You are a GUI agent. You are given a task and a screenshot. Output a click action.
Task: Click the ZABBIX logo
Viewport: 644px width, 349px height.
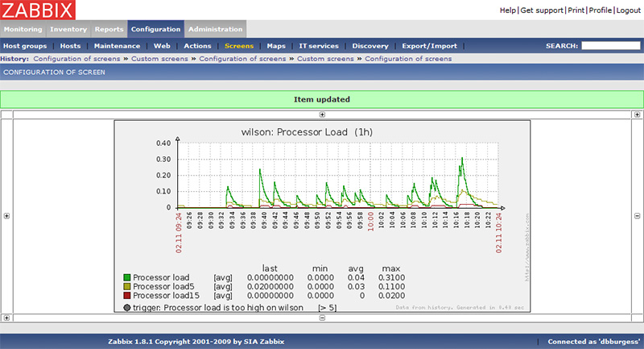37,10
